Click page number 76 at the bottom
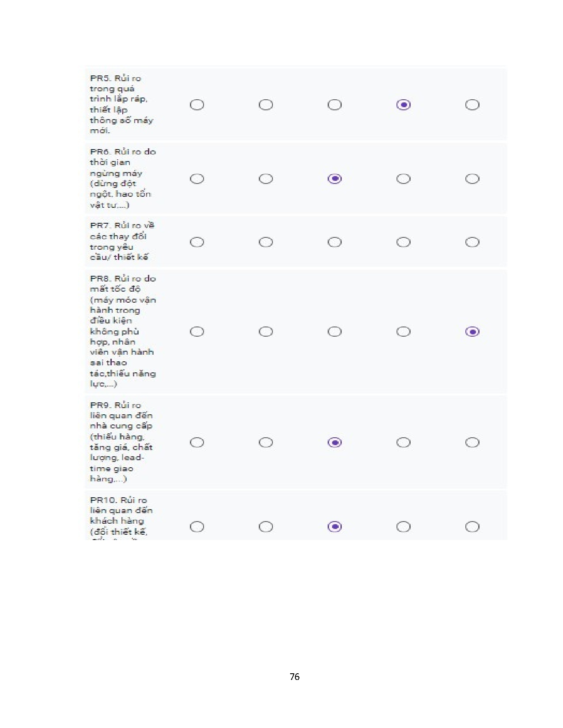This screenshot has width=563, height=728. [295, 677]
